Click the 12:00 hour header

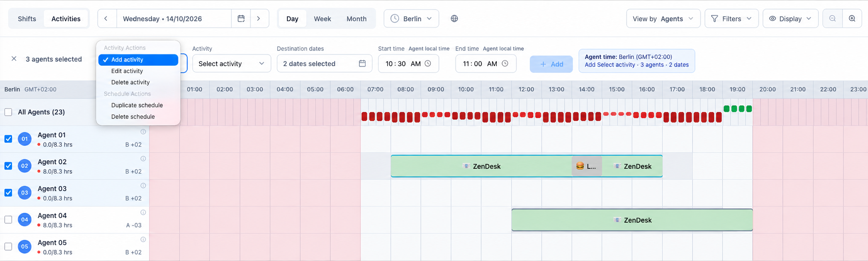pyautogui.click(x=526, y=89)
